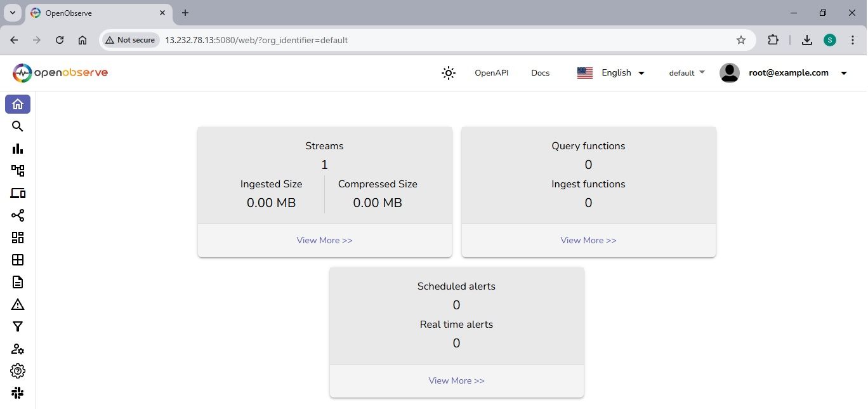Open the Slack icon in the sidebar
The height and width of the screenshot is (409, 868).
tap(18, 392)
